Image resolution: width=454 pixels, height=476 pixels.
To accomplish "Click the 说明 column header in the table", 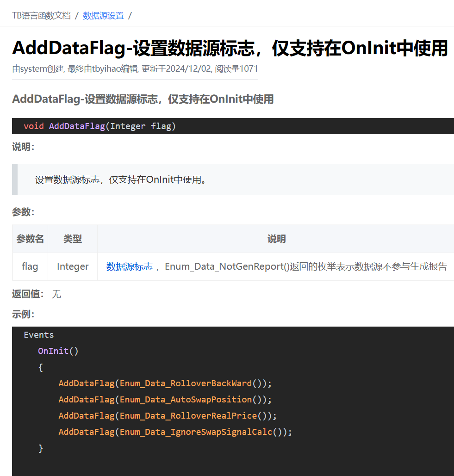I will point(276,239).
